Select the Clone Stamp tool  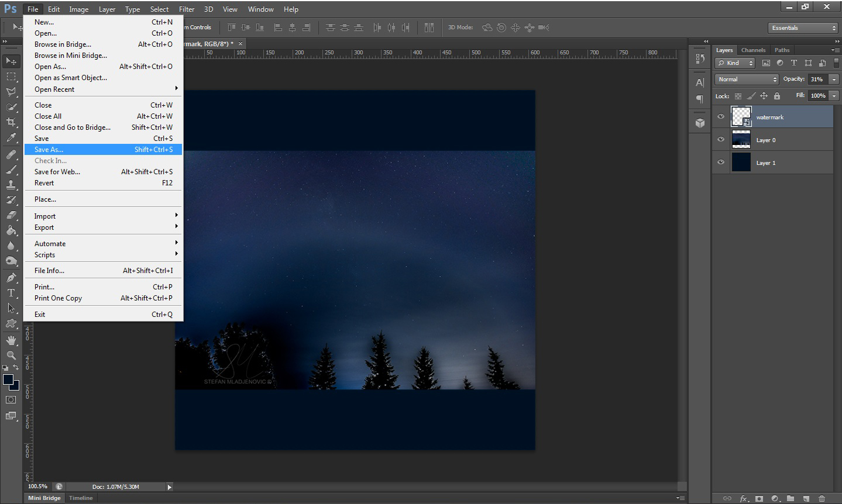pyautogui.click(x=11, y=185)
